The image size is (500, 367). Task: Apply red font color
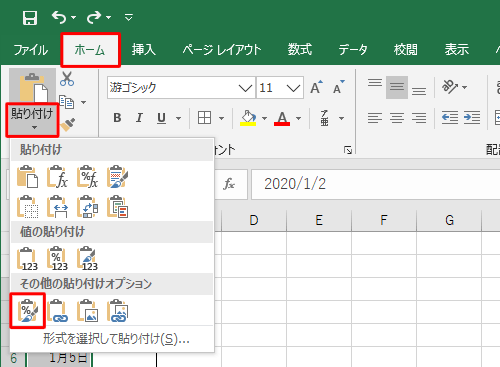pyautogui.click(x=282, y=118)
